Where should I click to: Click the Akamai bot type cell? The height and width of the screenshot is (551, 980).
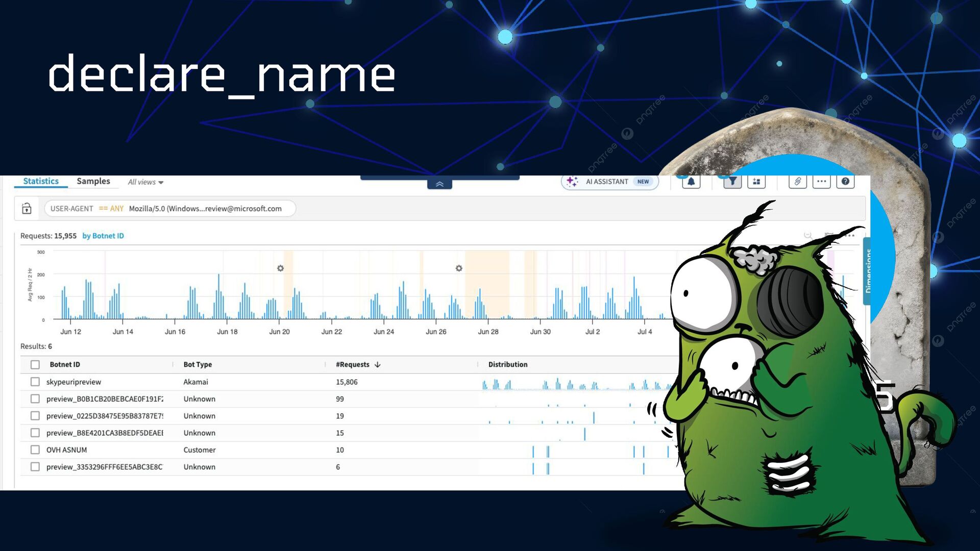pos(195,382)
